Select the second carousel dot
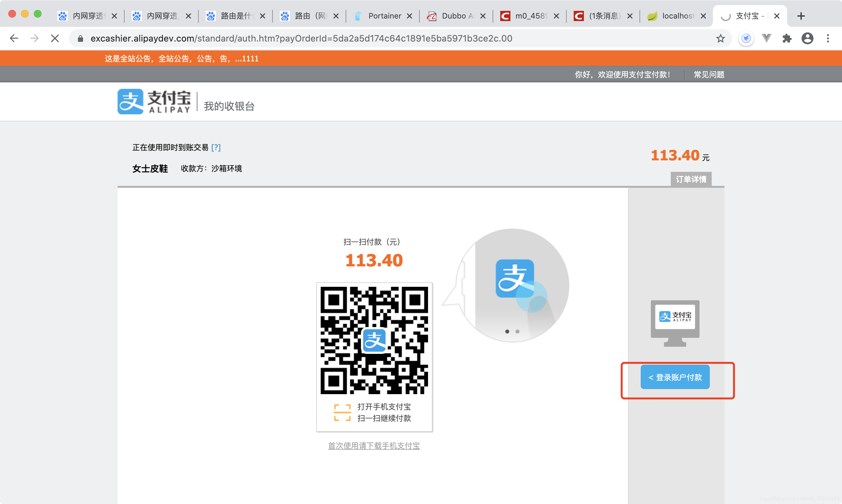Viewport: 842px width, 504px height. (x=517, y=332)
